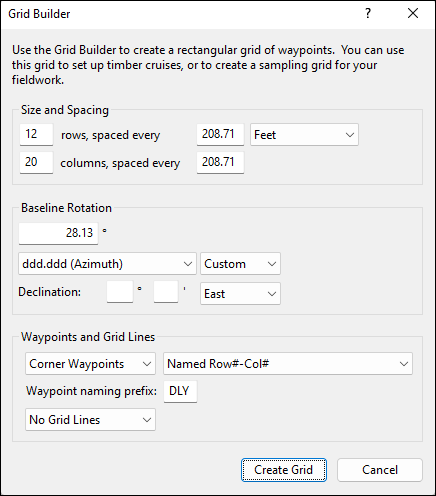Screen dimensions: 436x496
Task: Click the column spacing field 208.71
Action: [x=220, y=162]
